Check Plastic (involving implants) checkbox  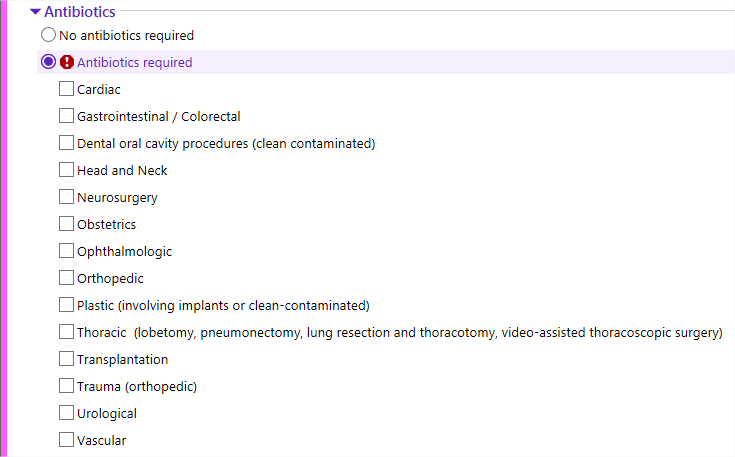66,305
